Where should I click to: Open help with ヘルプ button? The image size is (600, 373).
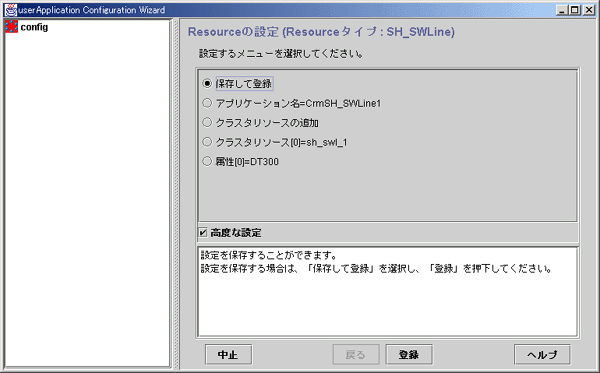click(x=542, y=355)
